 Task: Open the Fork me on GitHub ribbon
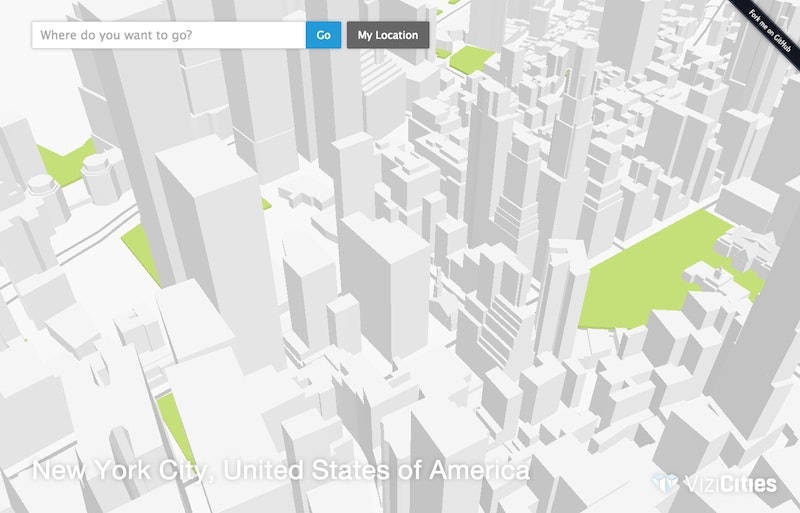click(x=768, y=30)
